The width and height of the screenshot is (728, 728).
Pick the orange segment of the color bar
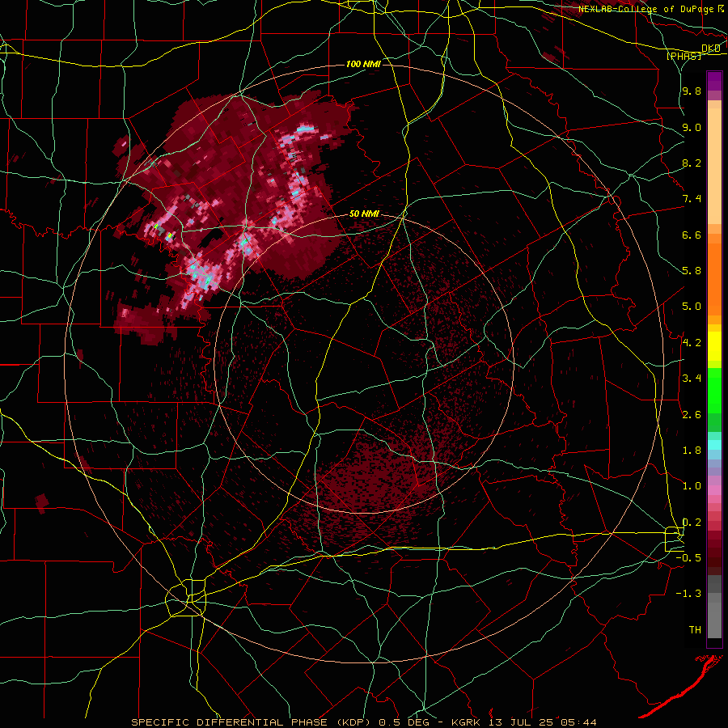click(x=714, y=280)
